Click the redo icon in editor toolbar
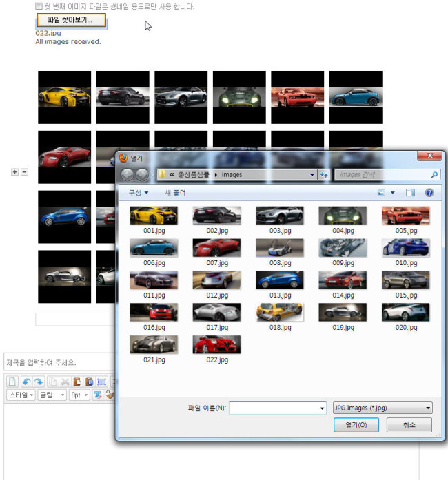This screenshot has width=448, height=480. click(x=39, y=382)
